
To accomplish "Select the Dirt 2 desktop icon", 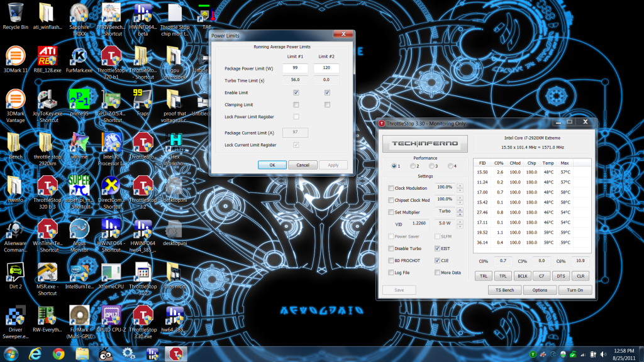I will coord(15,275).
